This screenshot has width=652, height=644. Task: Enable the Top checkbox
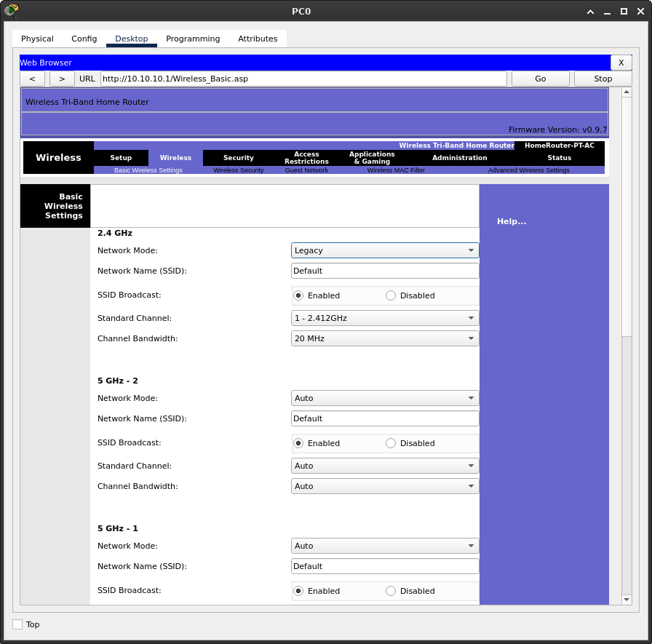17,624
